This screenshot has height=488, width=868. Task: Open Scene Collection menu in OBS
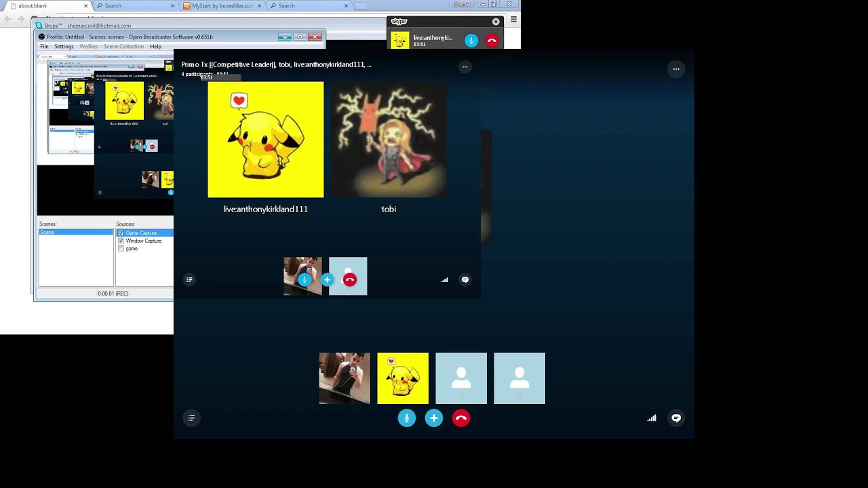coord(123,47)
